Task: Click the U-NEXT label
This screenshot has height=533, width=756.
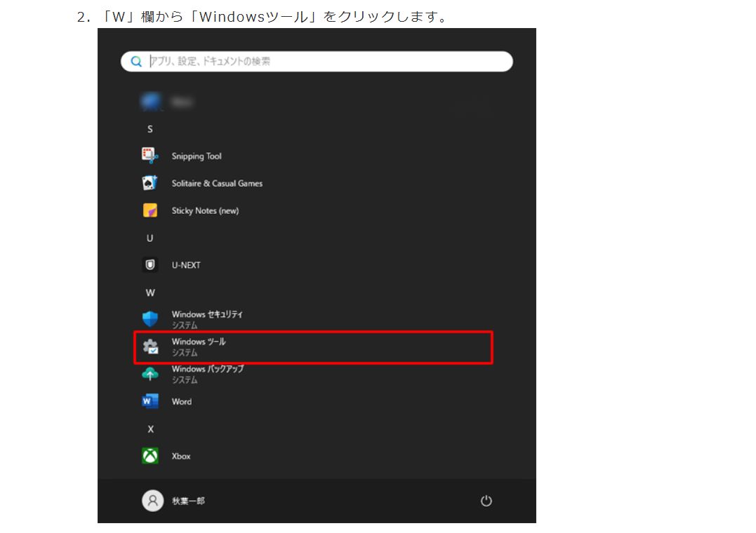Action: (186, 265)
